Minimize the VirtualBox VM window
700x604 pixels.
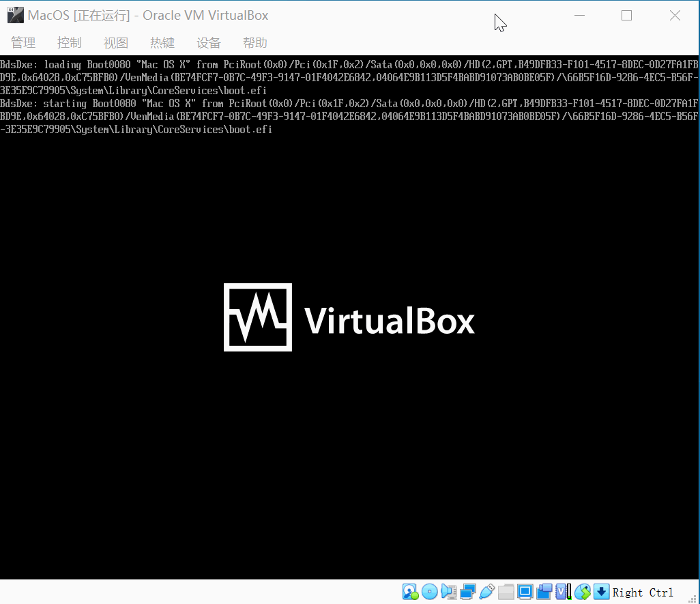[579, 16]
